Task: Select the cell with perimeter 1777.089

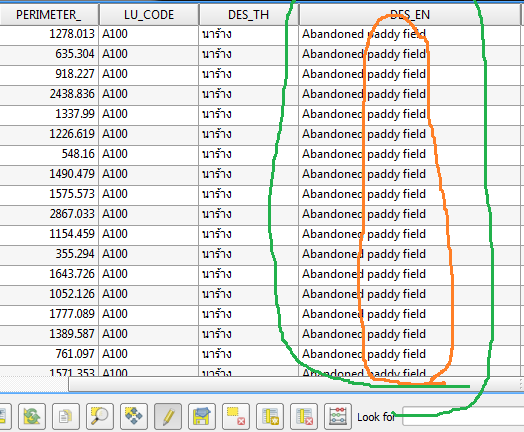Action: [49, 314]
